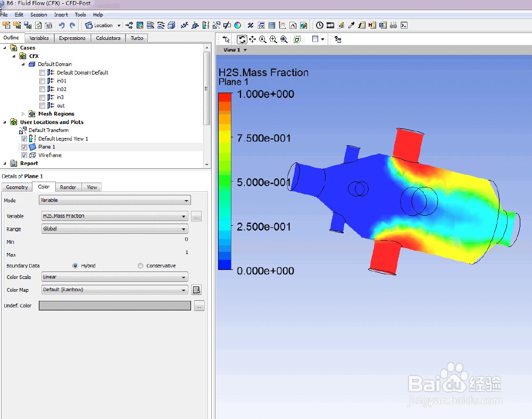
Task: Click the Fit View magnifier icon
Action: 284,39
